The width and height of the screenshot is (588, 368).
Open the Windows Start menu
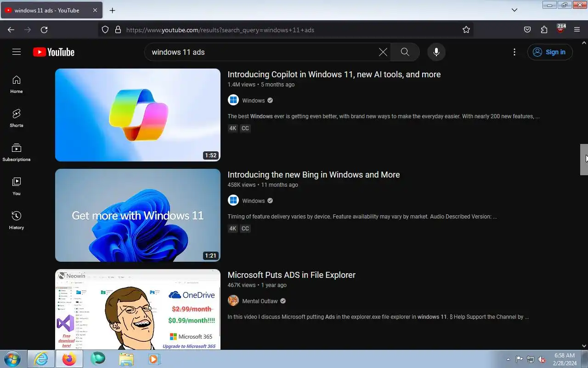click(x=12, y=359)
